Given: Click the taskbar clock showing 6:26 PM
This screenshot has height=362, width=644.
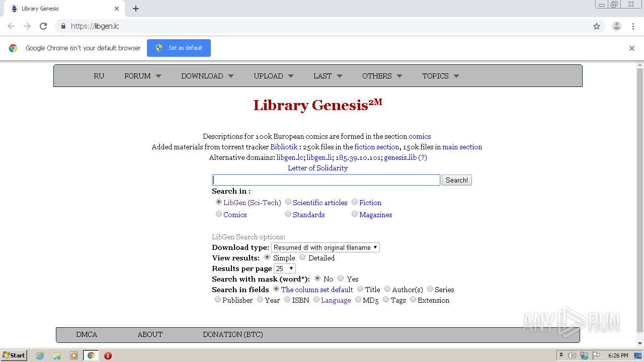Looking at the screenshot, I should pyautogui.click(x=618, y=355).
